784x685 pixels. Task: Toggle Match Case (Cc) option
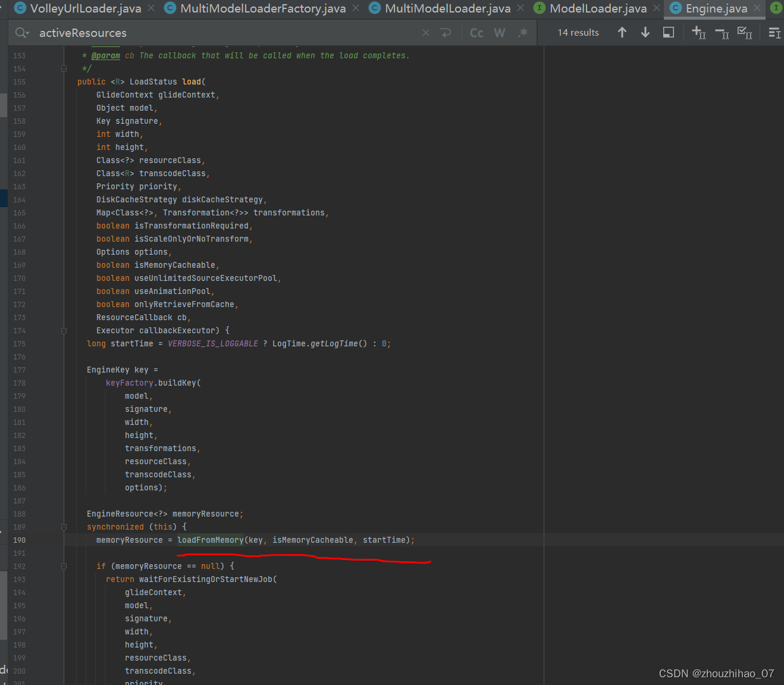pos(476,33)
